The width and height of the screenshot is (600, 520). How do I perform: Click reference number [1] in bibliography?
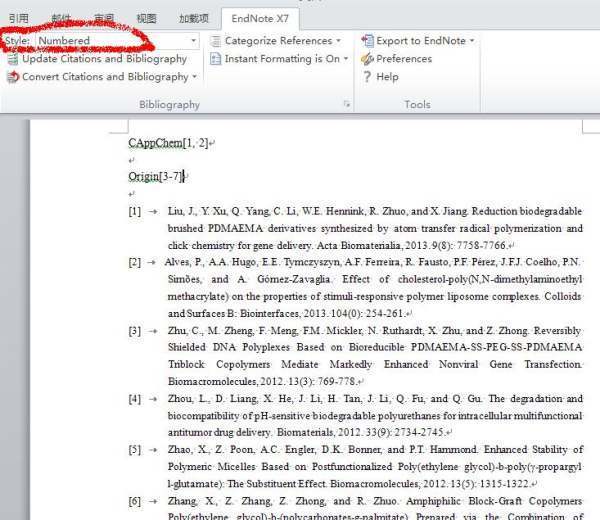point(135,211)
